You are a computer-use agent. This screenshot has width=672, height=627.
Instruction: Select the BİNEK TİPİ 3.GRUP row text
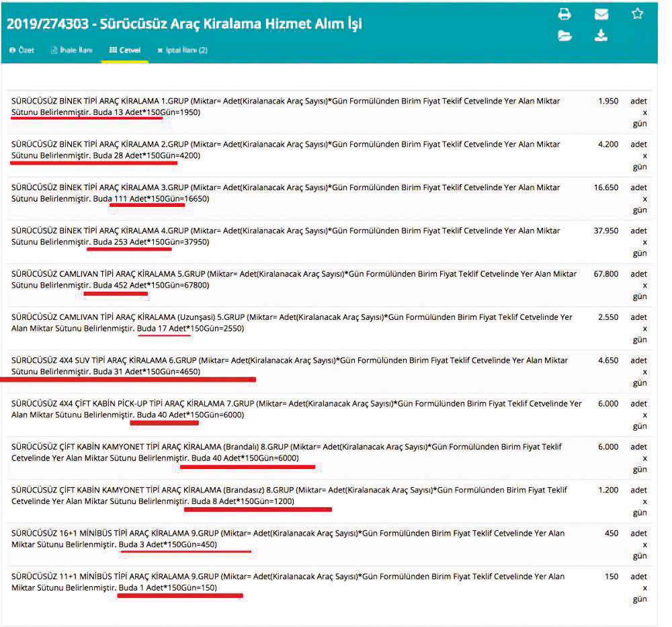[286, 194]
